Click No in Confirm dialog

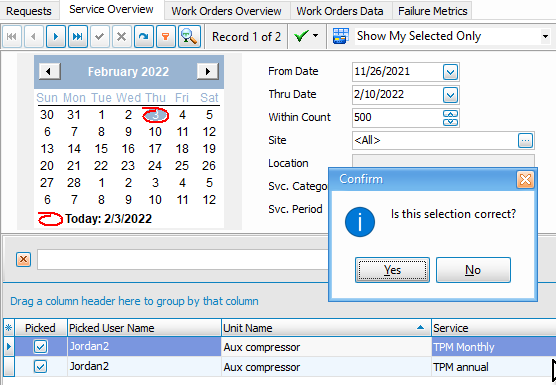[x=473, y=270]
